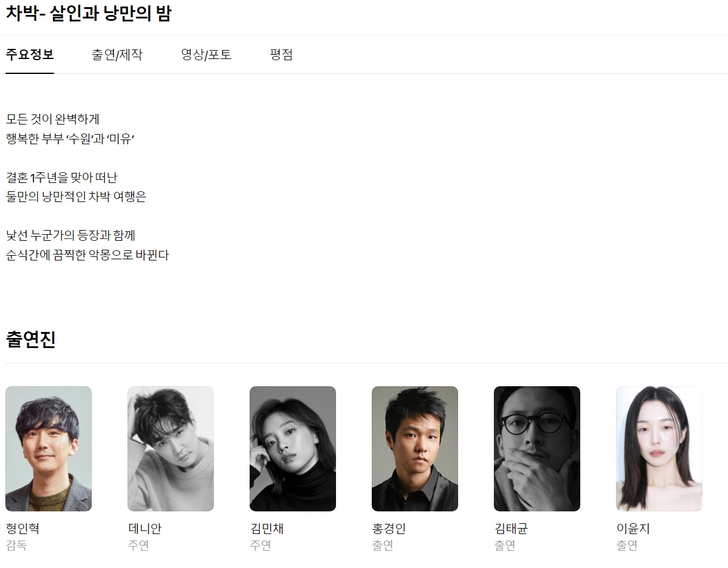This screenshot has width=728, height=568.
Task: Select the 김민채 name link
Action: pyautogui.click(x=267, y=529)
